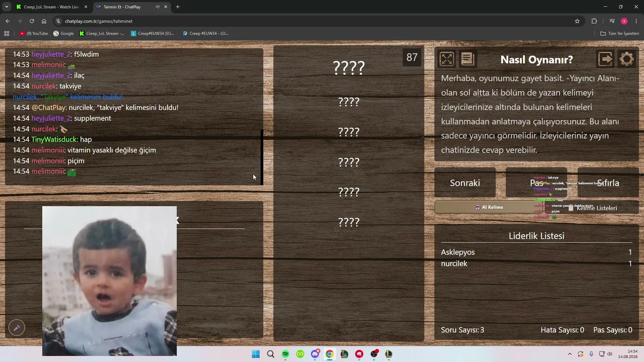Mute audio on the ChatPlay tab
Image resolution: width=644 pixels, height=362 pixels.
pos(157,7)
